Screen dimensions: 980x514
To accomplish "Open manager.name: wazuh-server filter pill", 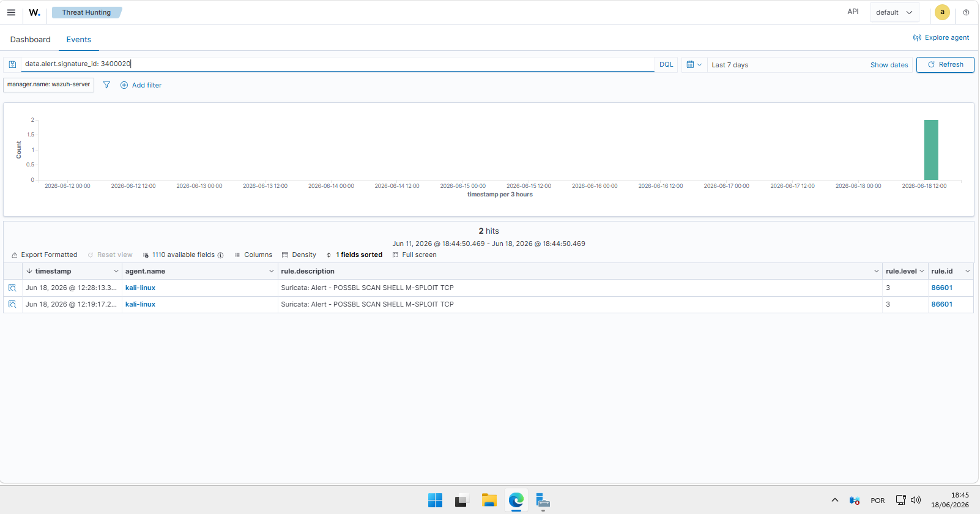I will pyautogui.click(x=49, y=84).
